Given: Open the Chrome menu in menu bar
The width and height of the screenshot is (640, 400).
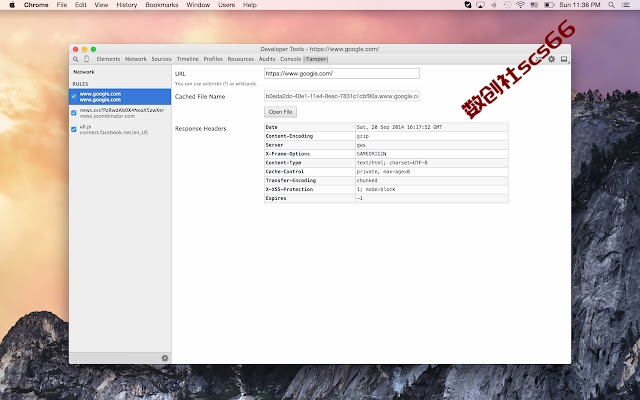Looking at the screenshot, I should pyautogui.click(x=36, y=5).
